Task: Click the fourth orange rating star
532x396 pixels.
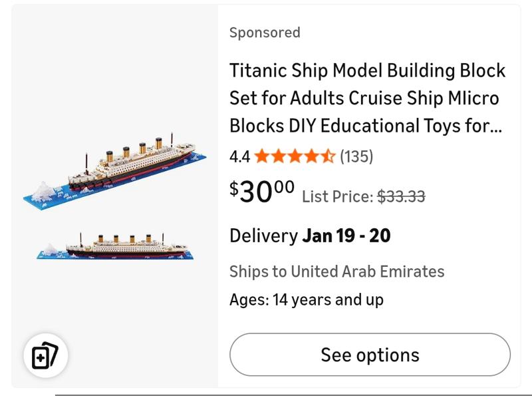Action: point(312,156)
